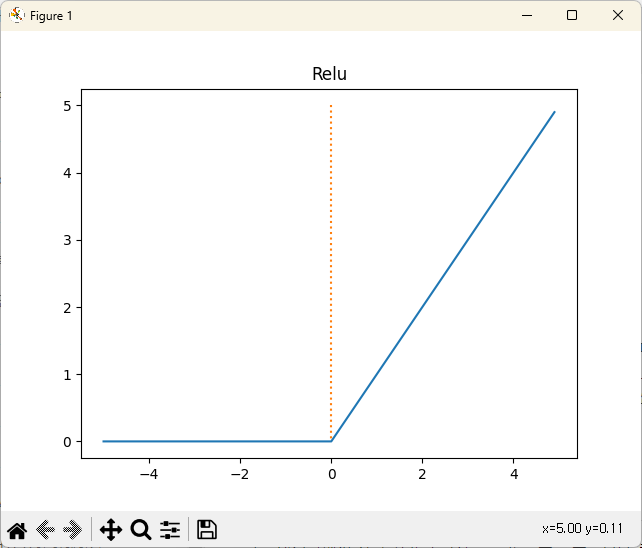Screen dimensions: 642x548
Task: Click the y-axis tick label "5"
Action: pyautogui.click(x=67, y=106)
